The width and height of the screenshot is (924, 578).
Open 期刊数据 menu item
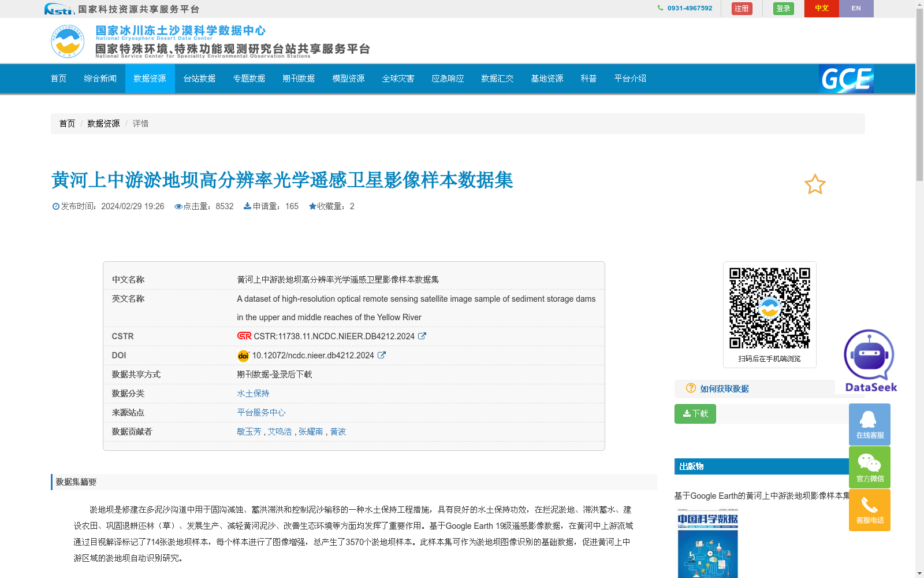point(299,79)
